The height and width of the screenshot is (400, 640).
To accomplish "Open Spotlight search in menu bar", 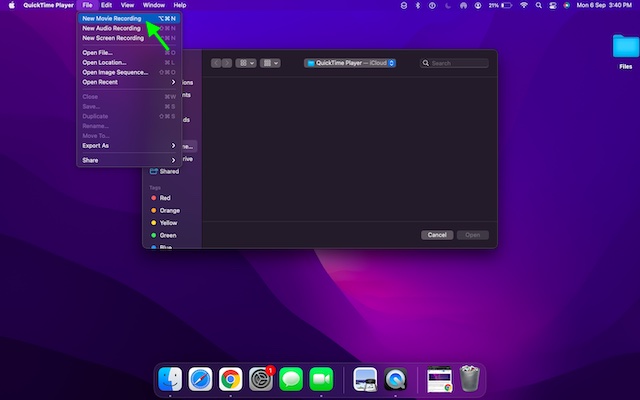I will 539,5.
